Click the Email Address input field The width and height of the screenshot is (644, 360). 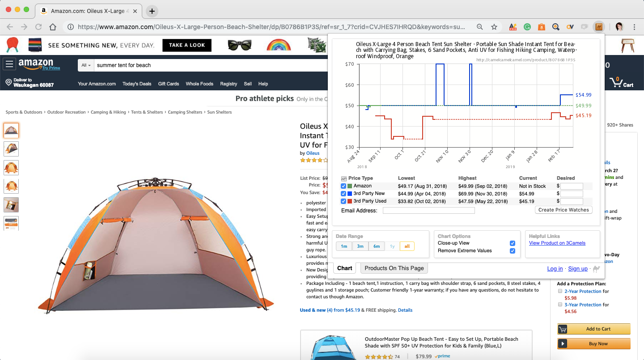[429, 211]
